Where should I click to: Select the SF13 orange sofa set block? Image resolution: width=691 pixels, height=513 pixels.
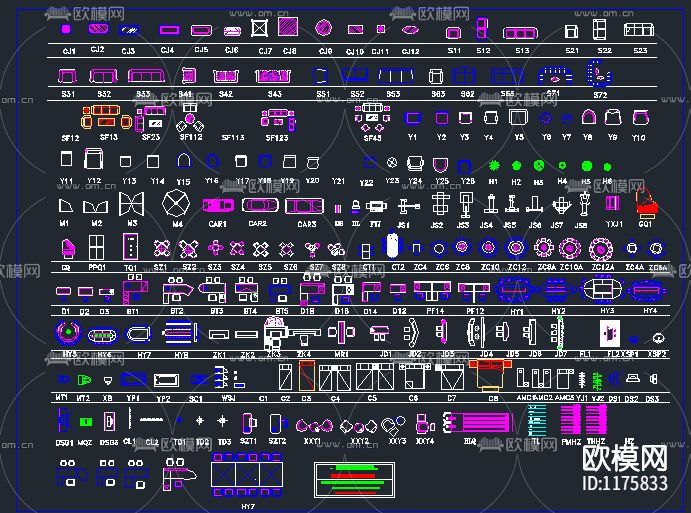pos(106,117)
